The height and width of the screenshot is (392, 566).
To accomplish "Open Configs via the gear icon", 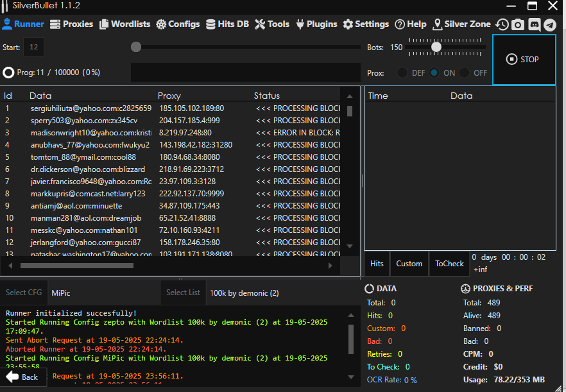I will tap(161, 24).
